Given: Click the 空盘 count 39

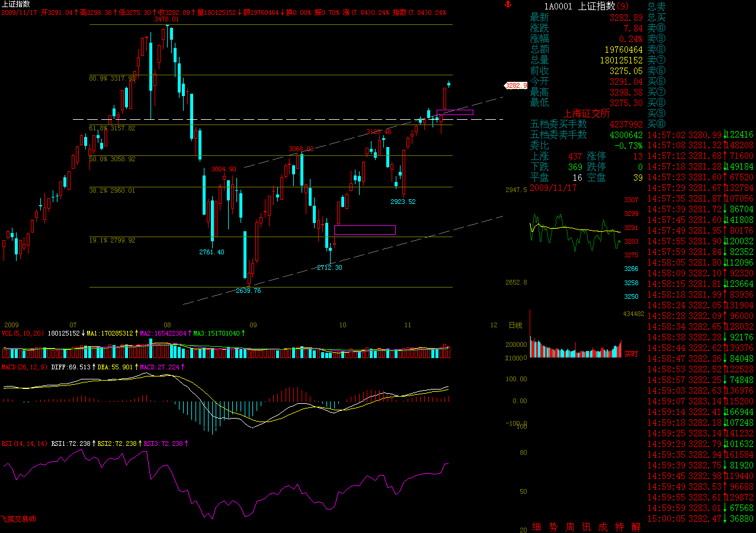Looking at the screenshot, I should click(x=638, y=177).
